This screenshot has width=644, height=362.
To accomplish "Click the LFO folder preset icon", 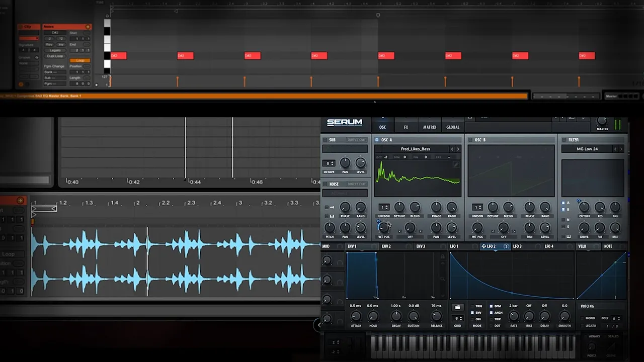I will (x=457, y=307).
